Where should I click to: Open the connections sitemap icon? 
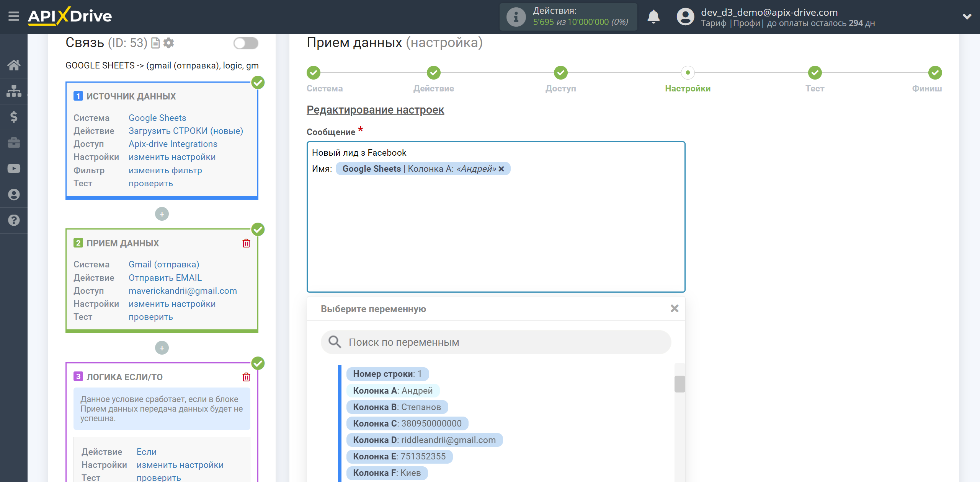[x=14, y=91]
